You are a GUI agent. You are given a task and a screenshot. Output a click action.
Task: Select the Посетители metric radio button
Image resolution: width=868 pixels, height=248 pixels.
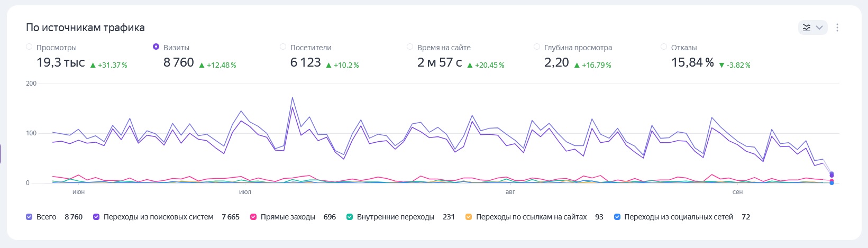(x=283, y=47)
